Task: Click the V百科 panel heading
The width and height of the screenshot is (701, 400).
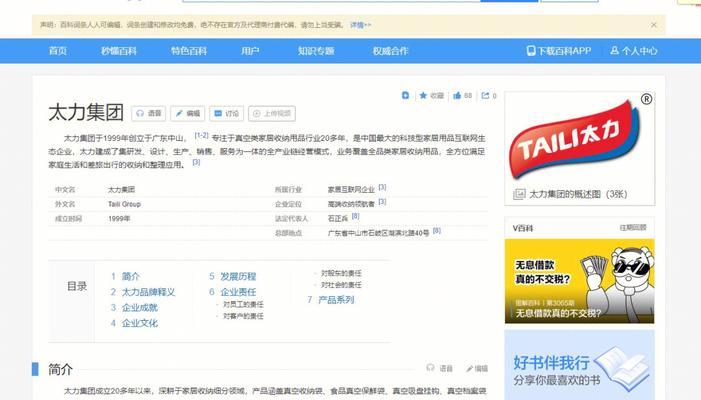Action: pos(523,228)
